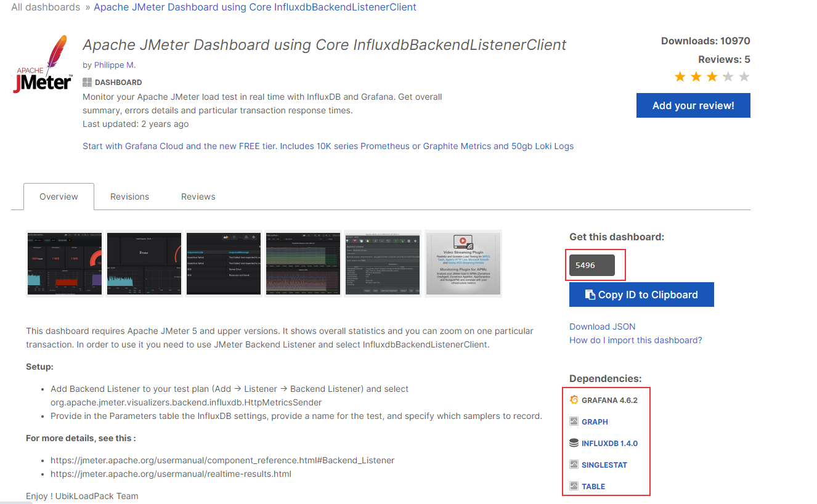Go to All dashboards breadcrumb
The image size is (817, 504).
(46, 7)
